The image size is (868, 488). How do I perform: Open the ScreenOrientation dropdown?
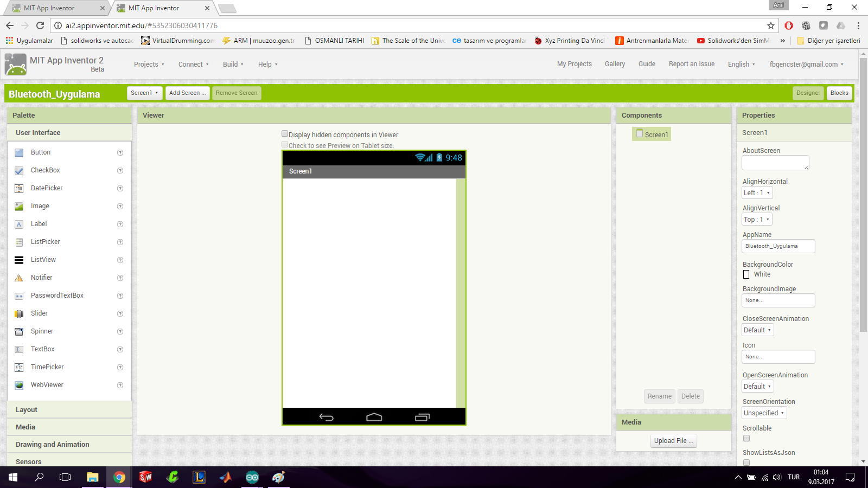[x=764, y=413]
